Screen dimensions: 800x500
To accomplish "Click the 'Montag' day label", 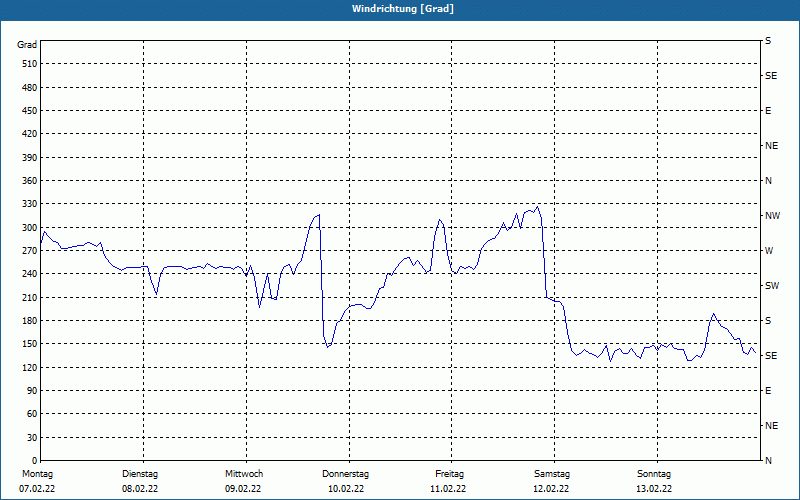I will pos(37,474).
